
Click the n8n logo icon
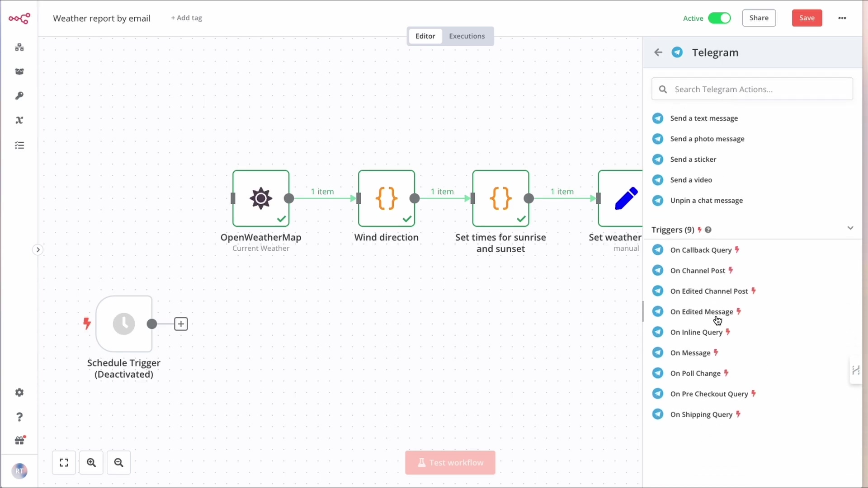click(x=19, y=19)
